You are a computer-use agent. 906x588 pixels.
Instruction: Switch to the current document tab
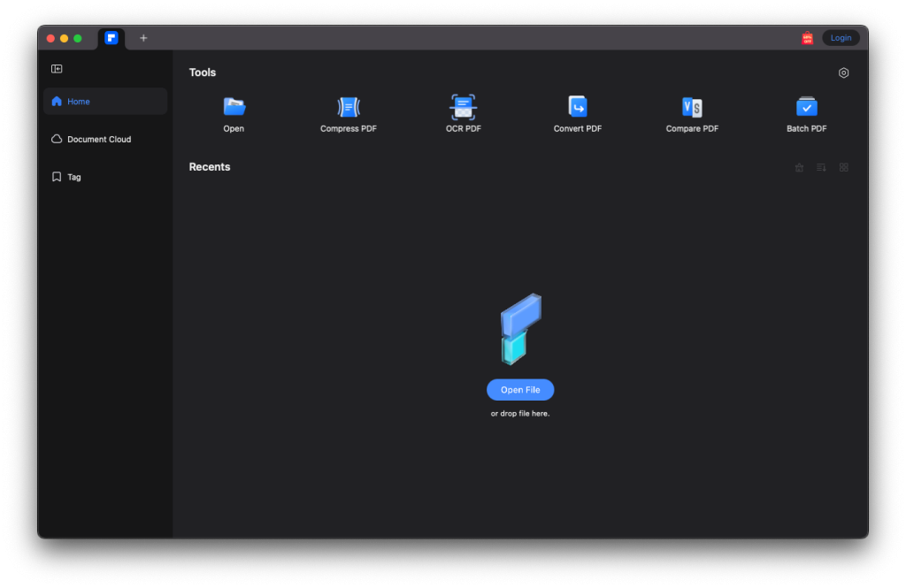pos(111,38)
